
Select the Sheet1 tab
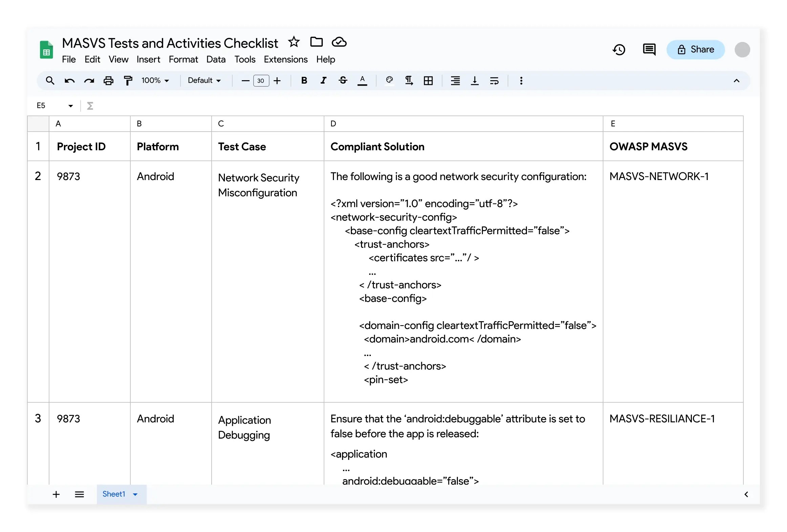pos(113,493)
